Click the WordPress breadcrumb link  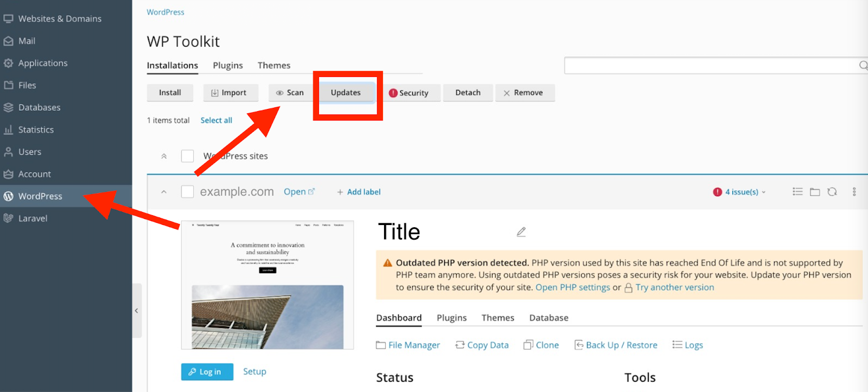[165, 12]
